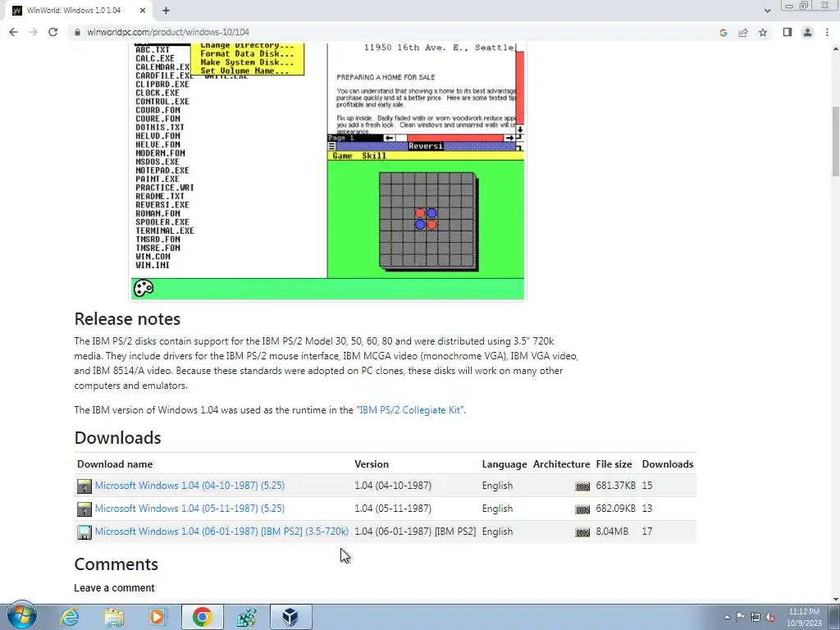Viewport: 840px width, 630px height.
Task: Open the taskbar clock and date
Action: point(804,617)
